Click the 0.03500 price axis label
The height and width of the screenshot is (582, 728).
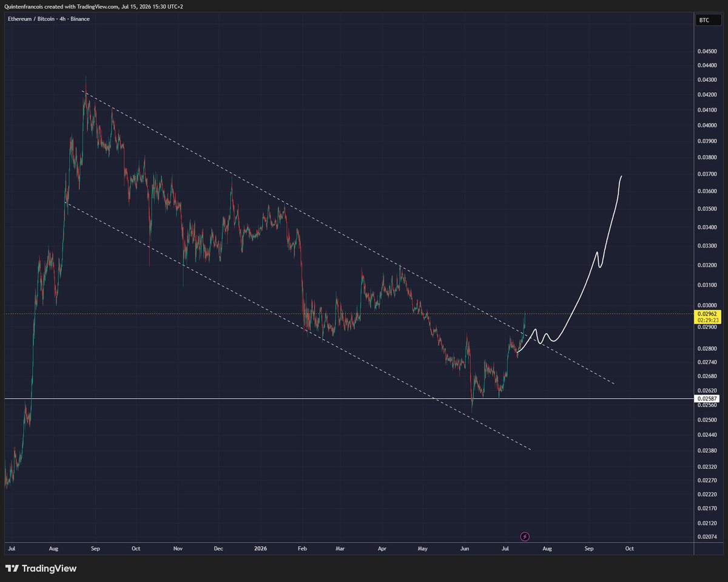coord(707,209)
